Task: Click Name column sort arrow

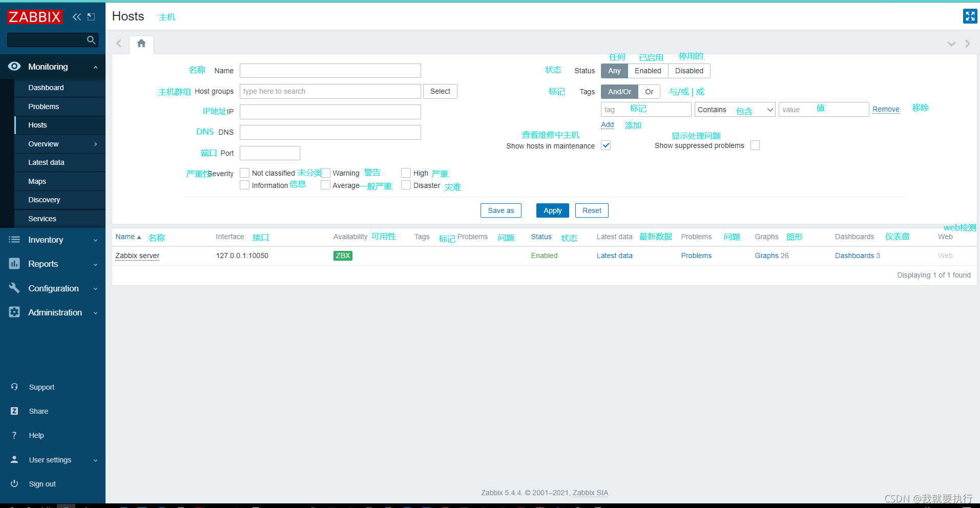Action: (139, 237)
